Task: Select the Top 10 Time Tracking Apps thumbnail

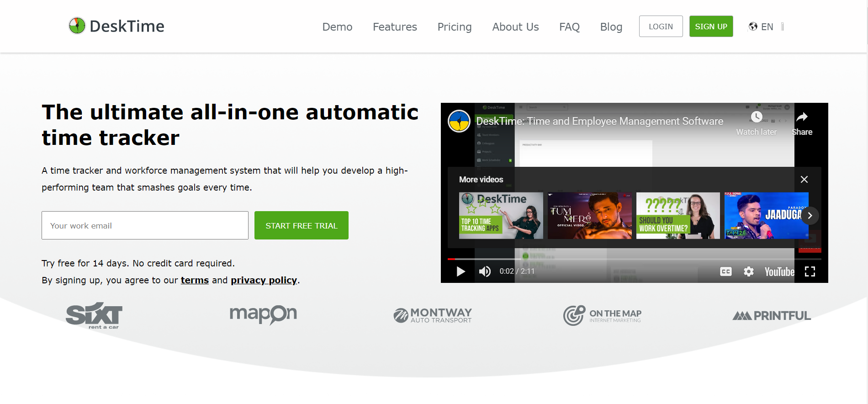Action: 501,216
